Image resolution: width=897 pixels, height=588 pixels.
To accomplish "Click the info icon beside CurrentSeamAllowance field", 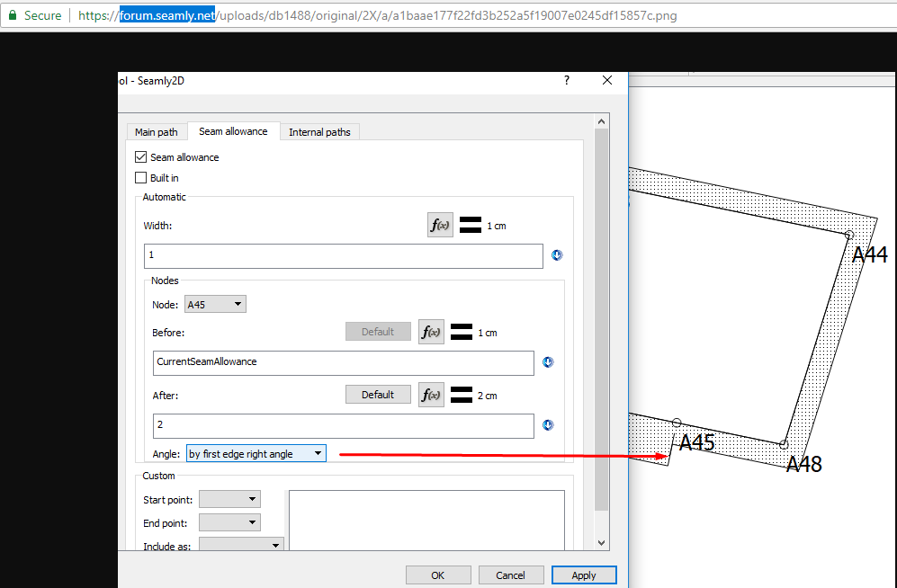I will tap(548, 362).
